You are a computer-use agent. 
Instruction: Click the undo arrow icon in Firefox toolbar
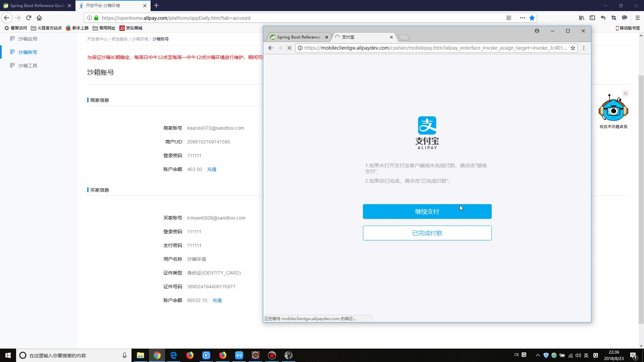[x=603, y=18]
